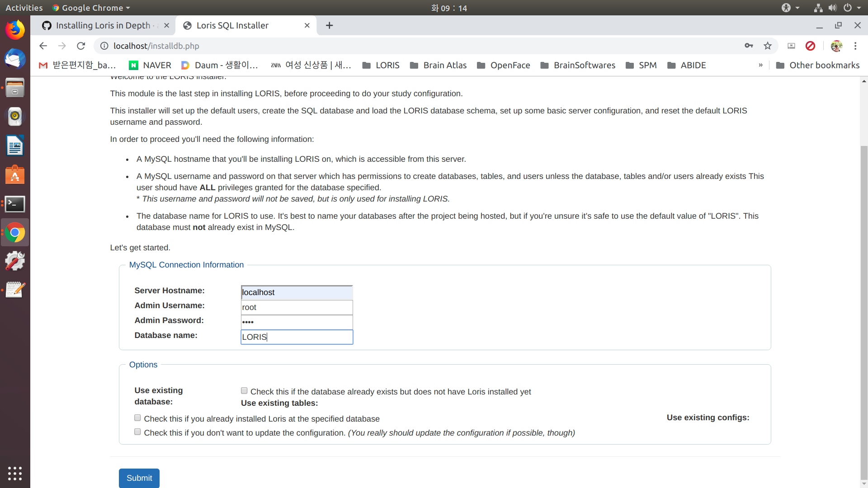Go back to previous page
Viewport: 868px width, 488px height.
pos(43,46)
